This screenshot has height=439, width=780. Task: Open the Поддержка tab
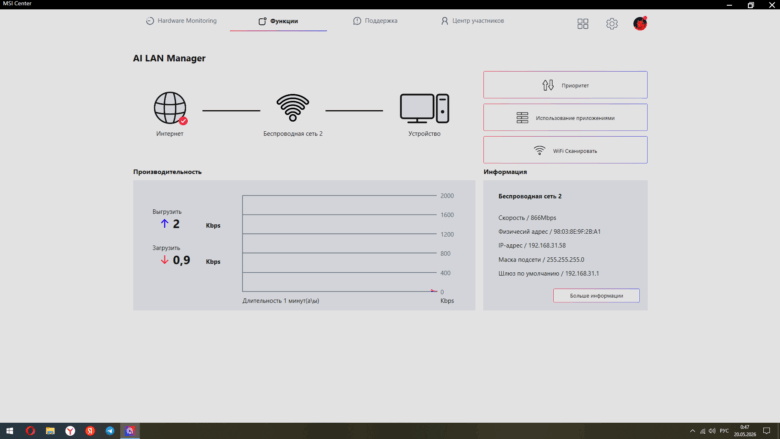375,21
